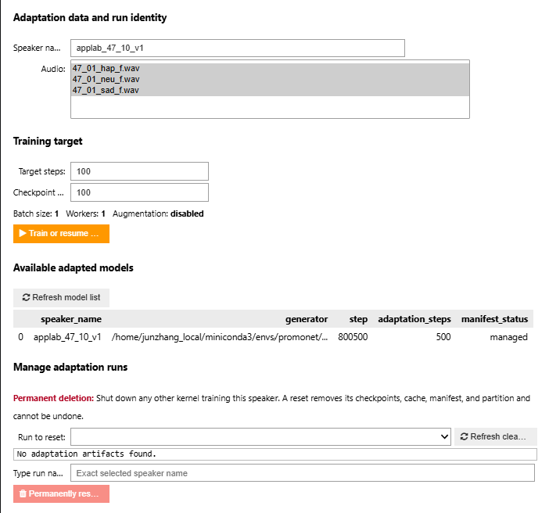Screen dimensions: 549x513
Task: Click Refresh model list button
Action: 61,297
